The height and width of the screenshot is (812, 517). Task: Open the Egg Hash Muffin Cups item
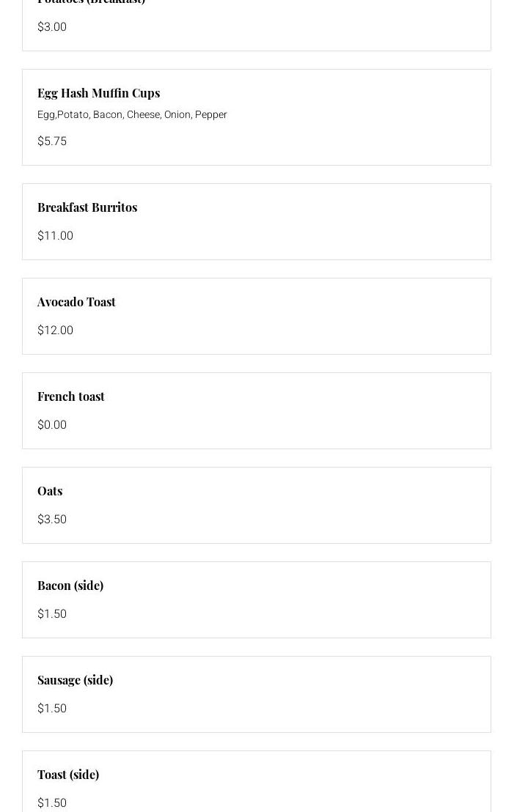(x=98, y=93)
